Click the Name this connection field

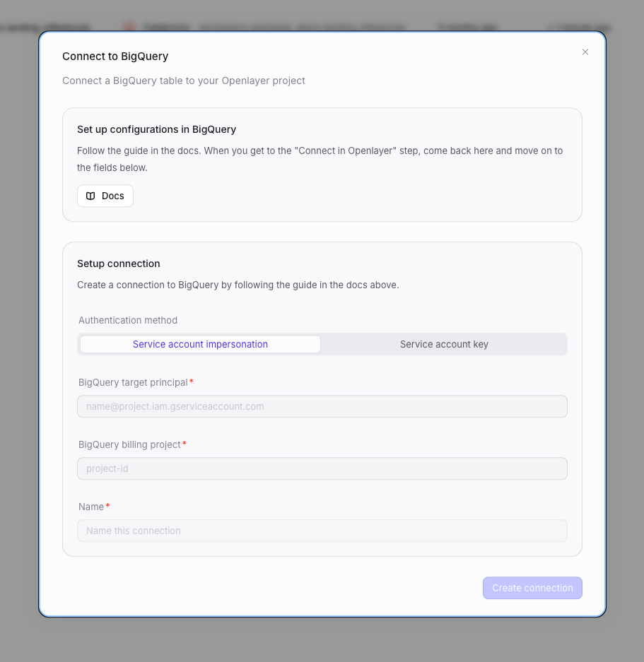point(322,531)
